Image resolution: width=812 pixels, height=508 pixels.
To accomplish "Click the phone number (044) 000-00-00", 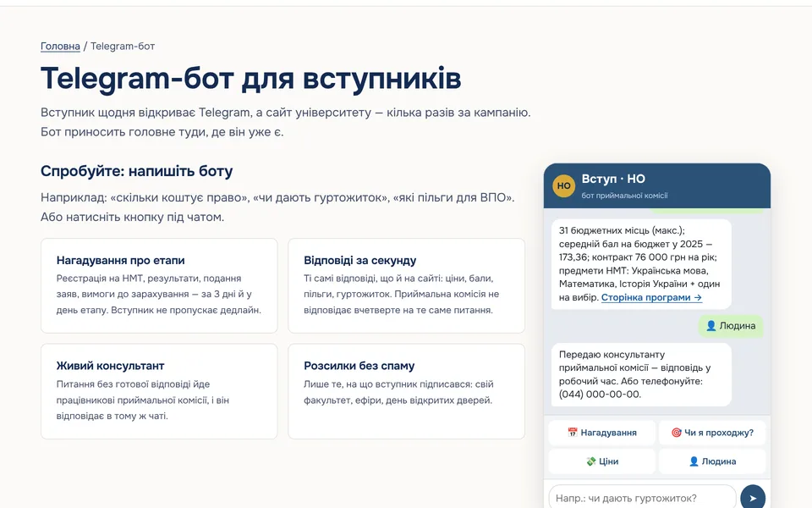I will tap(600, 394).
